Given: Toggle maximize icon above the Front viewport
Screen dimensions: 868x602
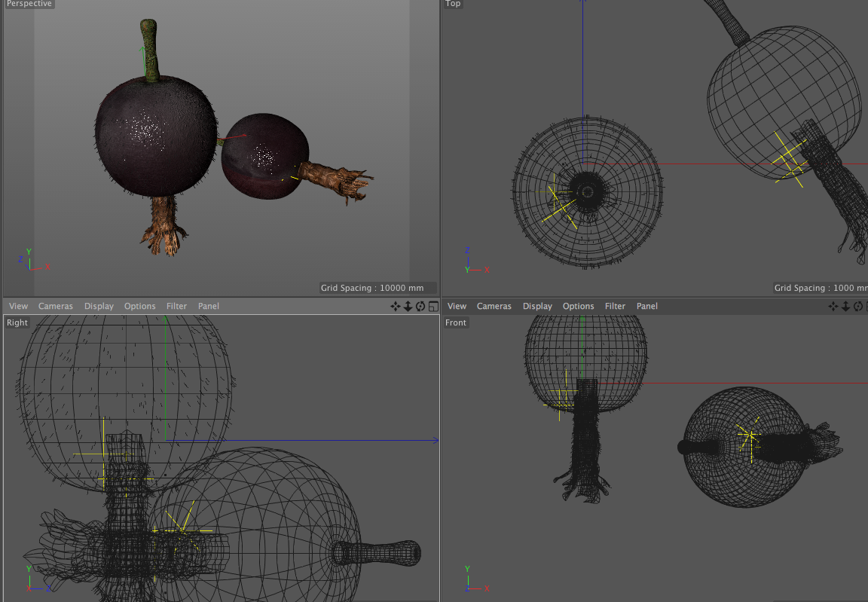Looking at the screenshot, I should (x=866, y=306).
